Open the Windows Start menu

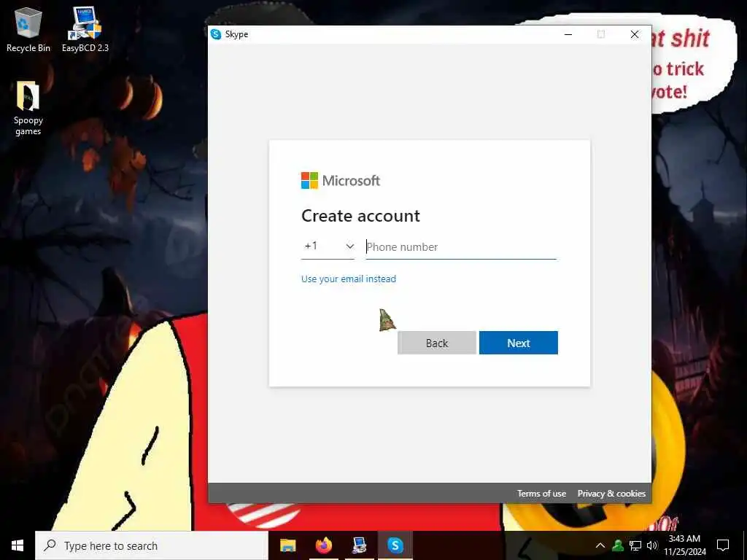click(18, 545)
